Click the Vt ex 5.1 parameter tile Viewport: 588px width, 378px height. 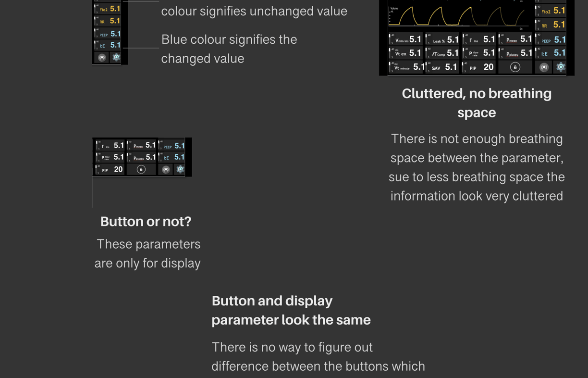coord(406,53)
